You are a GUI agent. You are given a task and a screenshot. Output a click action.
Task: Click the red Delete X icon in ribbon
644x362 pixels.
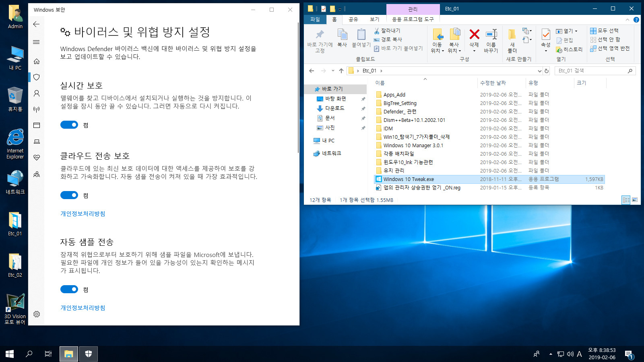(475, 34)
